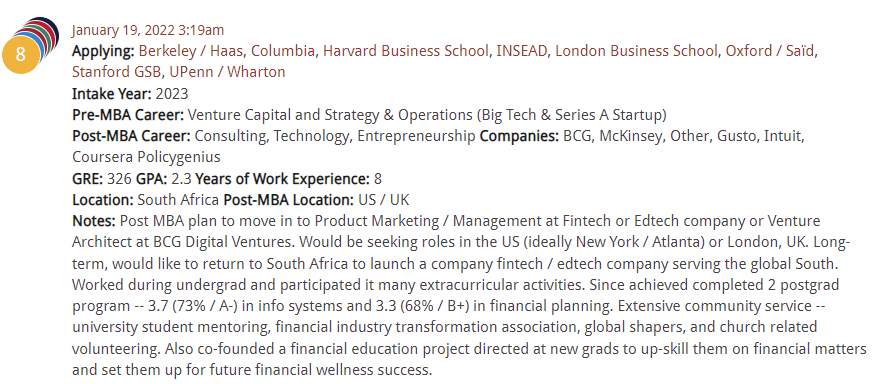The image size is (877, 384).
Task: Follow the Columbia school link
Action: pyautogui.click(x=283, y=51)
